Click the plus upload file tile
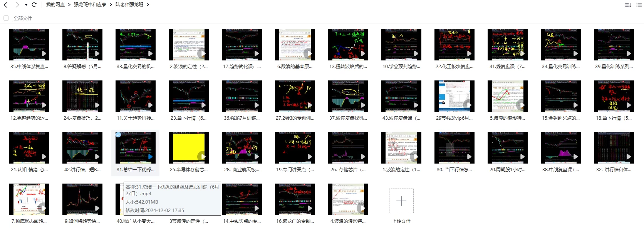Viewport: 644px width, 239px height. point(401,201)
